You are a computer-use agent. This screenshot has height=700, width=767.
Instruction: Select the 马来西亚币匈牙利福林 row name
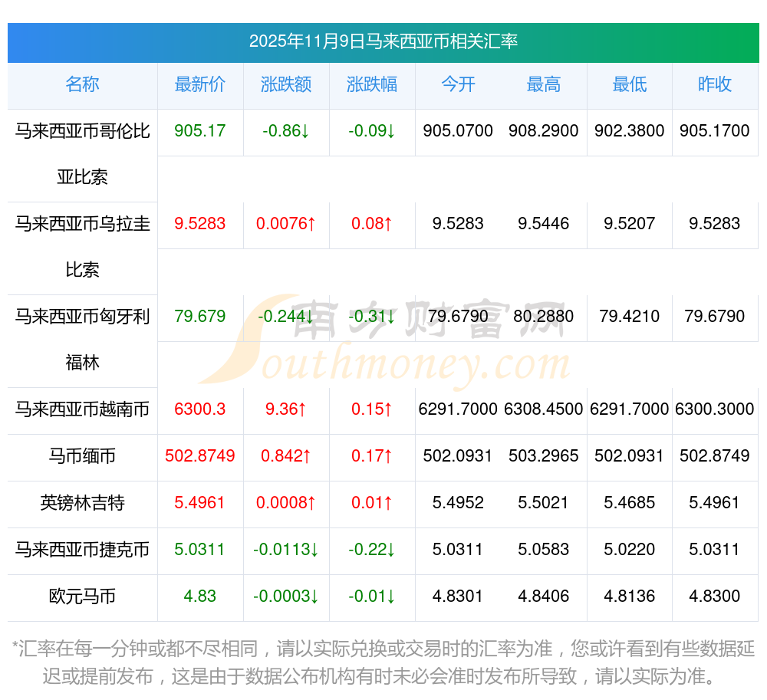82,339
